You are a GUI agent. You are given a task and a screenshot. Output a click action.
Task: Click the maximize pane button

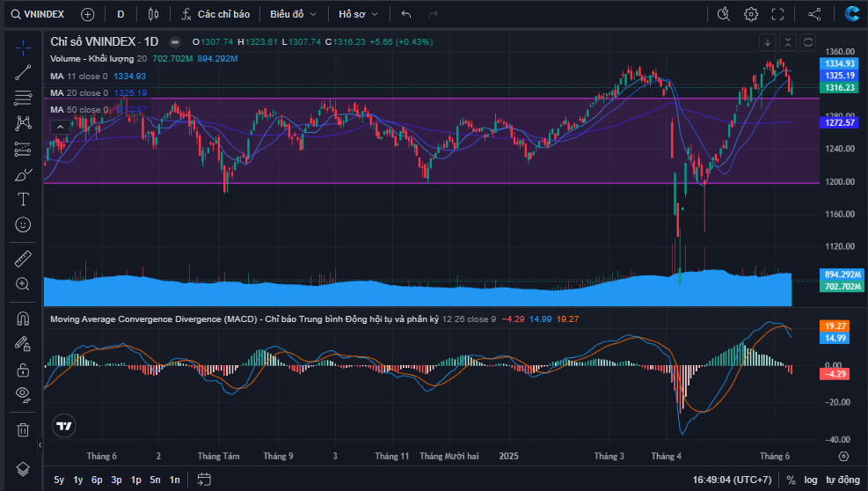[808, 42]
